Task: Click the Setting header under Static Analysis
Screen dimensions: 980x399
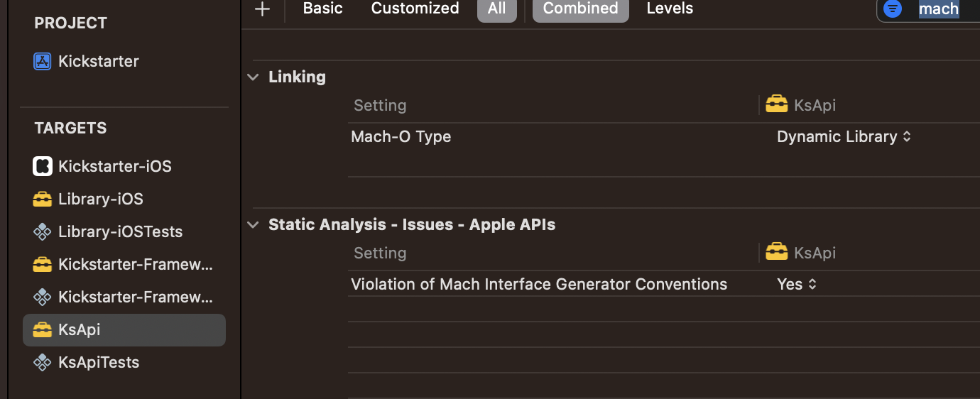Action: click(380, 253)
